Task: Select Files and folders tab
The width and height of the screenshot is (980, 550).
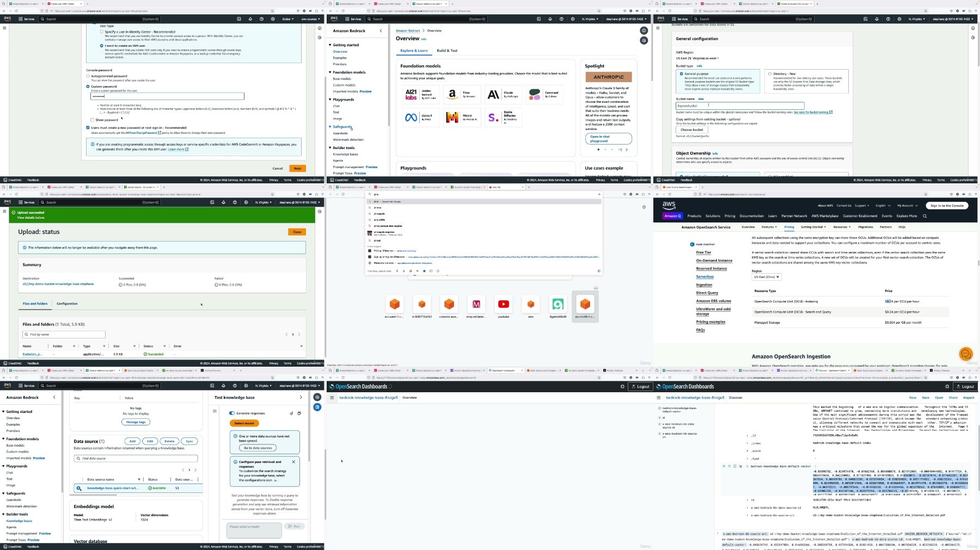Action: point(35,304)
